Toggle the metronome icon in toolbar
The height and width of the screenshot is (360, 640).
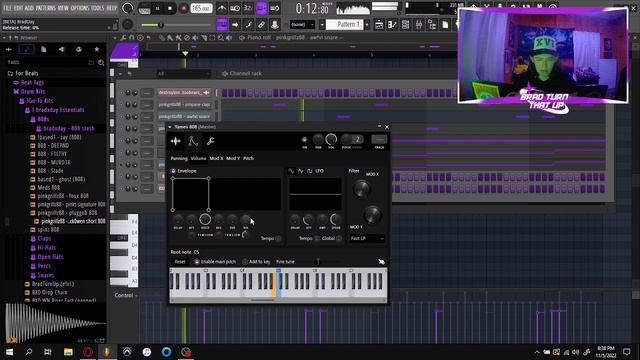pos(222,8)
